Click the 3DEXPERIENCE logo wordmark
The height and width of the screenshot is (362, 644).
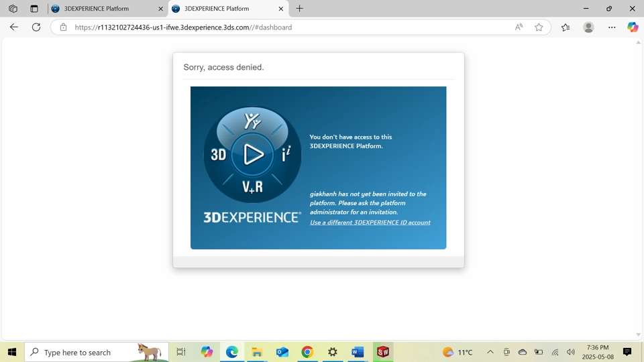(x=252, y=217)
